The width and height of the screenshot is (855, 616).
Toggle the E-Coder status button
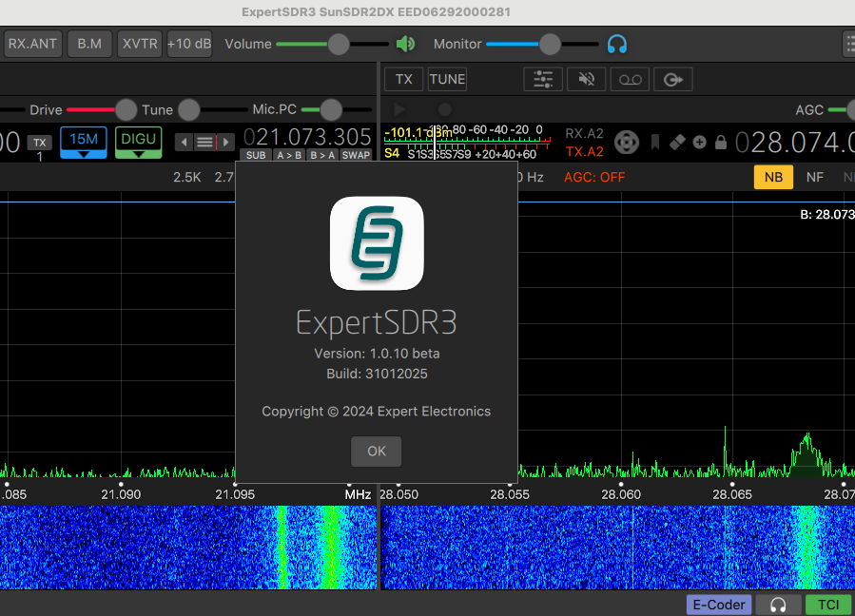(719, 605)
